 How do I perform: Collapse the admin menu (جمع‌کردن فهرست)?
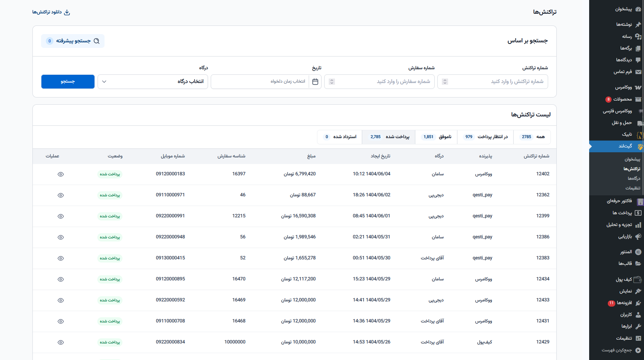click(x=617, y=350)
